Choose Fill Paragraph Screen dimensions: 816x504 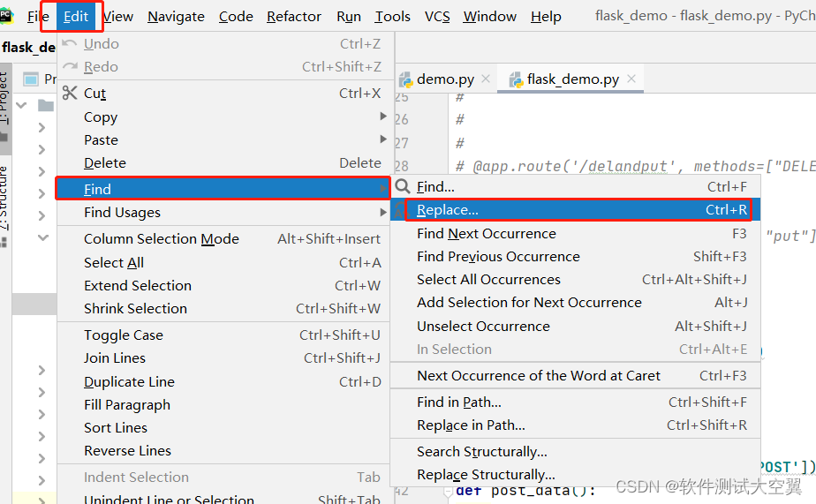(223, 404)
